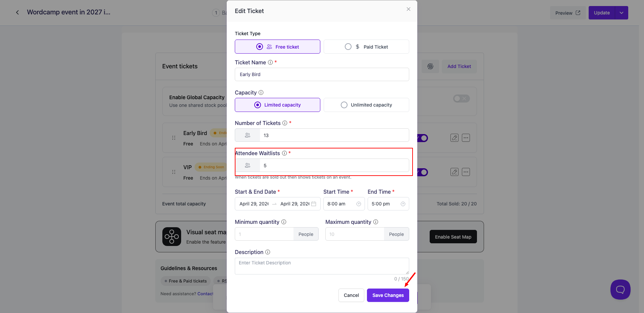Click the Preview button
The image size is (644, 313).
tap(568, 13)
